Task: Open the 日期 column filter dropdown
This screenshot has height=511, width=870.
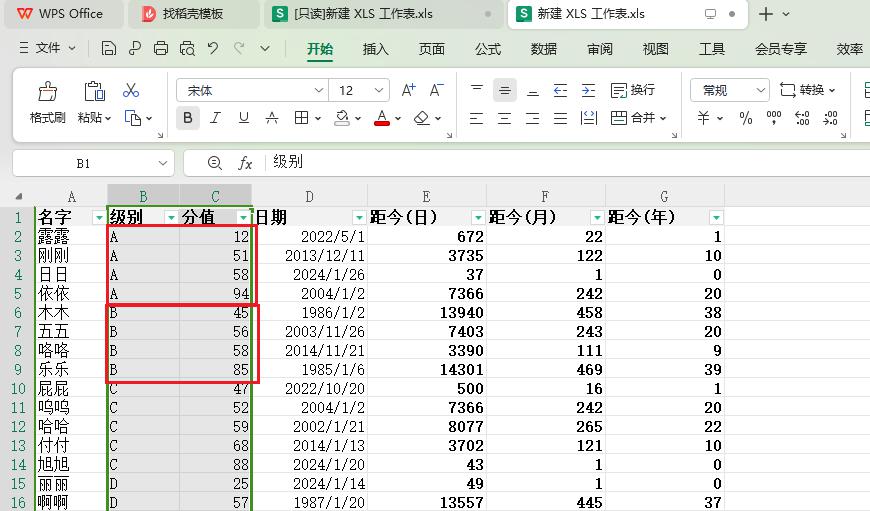Action: 359,217
